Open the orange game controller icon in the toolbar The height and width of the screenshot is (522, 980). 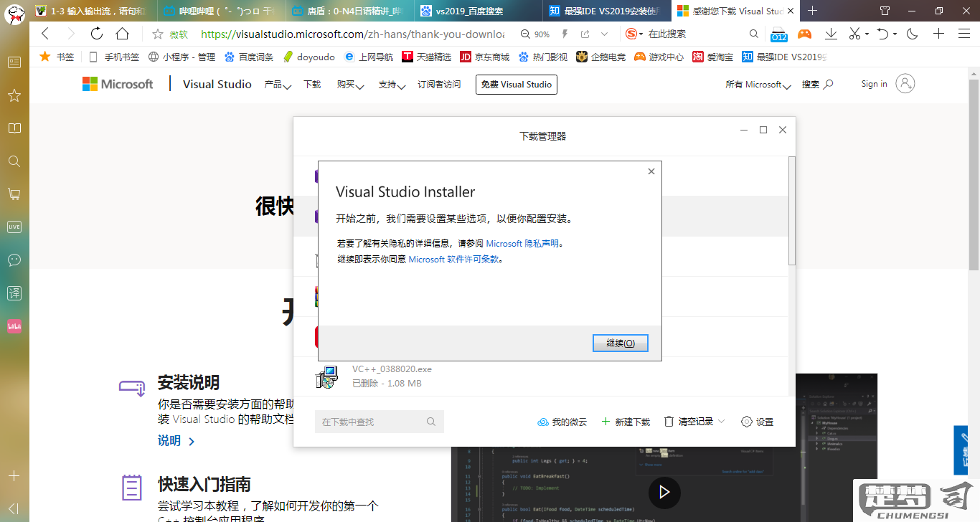pyautogui.click(x=805, y=34)
